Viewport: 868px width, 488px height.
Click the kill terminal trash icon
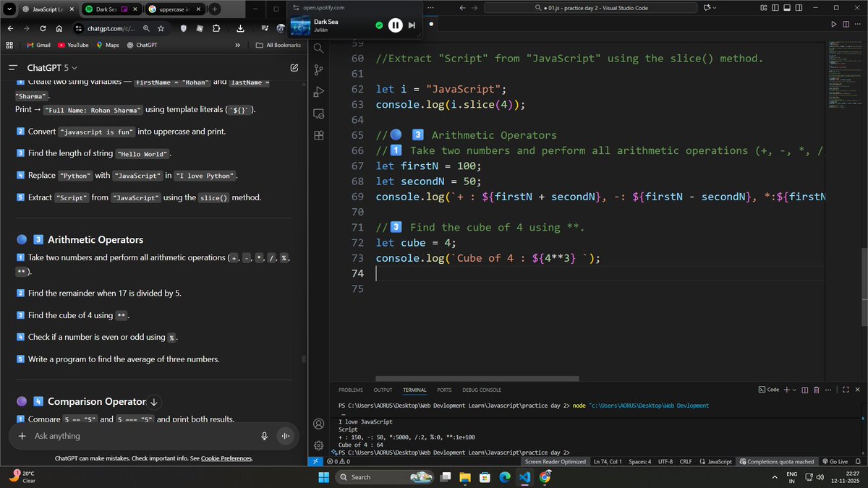click(x=814, y=390)
